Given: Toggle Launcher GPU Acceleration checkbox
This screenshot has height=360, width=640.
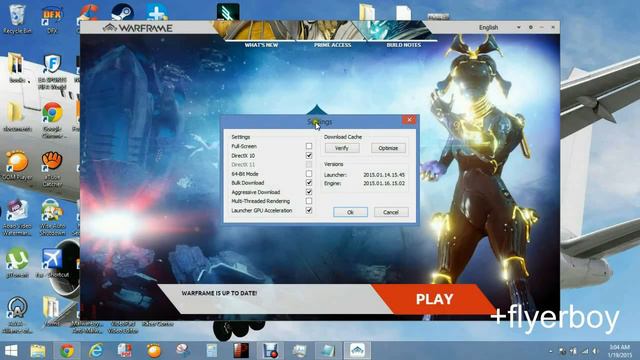Looking at the screenshot, I should point(309,211).
